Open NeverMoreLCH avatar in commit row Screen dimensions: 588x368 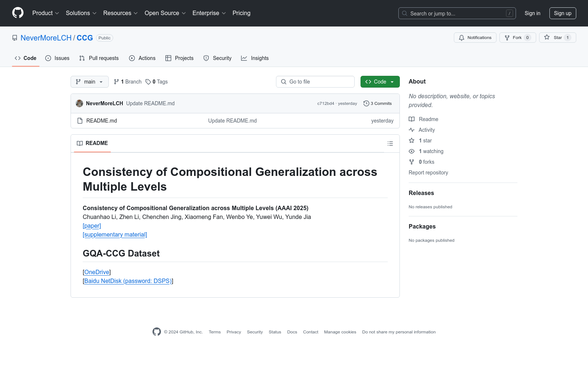pos(79,103)
